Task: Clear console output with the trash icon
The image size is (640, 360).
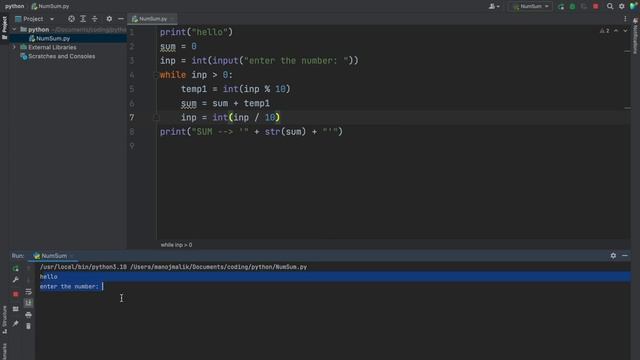Action: 28,326
